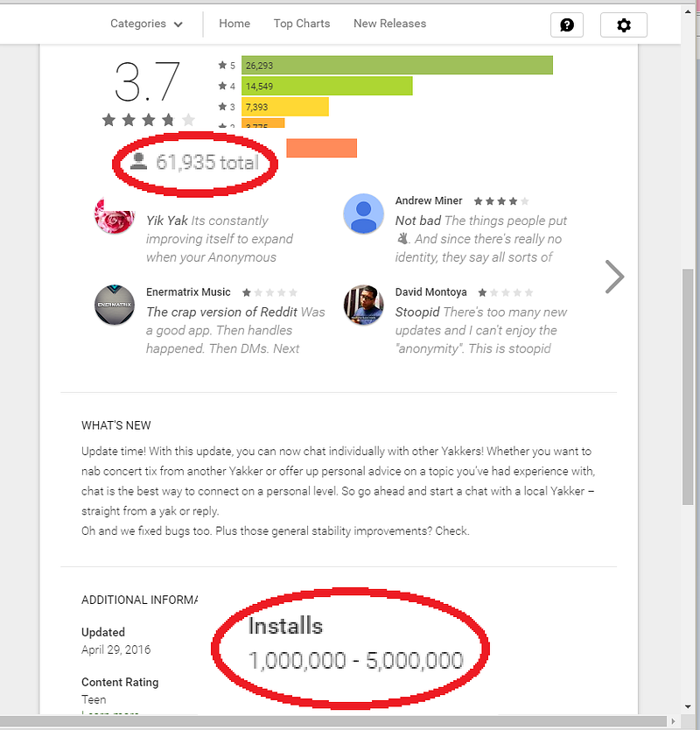This screenshot has height=730, width=700.
Task: Go to the Home tab
Action: 234,24
